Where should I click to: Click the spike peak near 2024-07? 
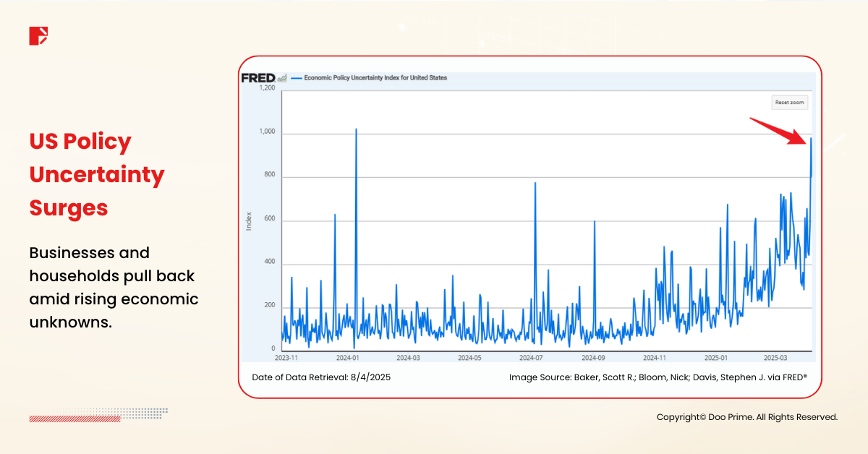coord(535,183)
